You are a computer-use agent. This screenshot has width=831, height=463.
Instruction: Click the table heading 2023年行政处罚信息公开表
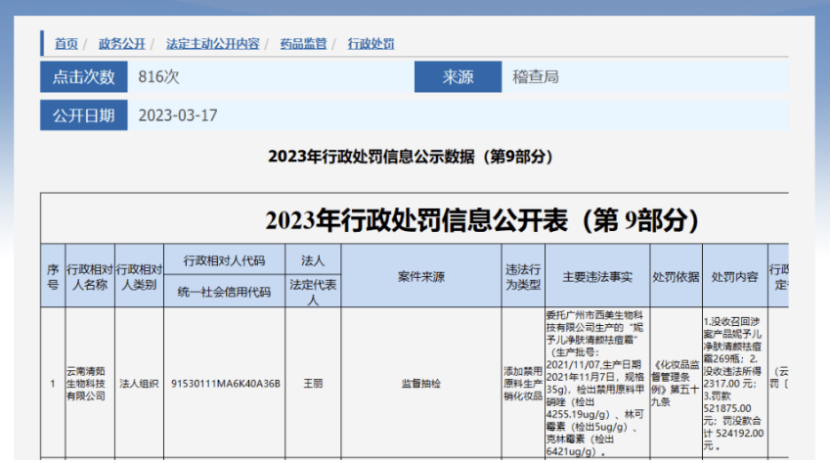pyautogui.click(x=482, y=220)
